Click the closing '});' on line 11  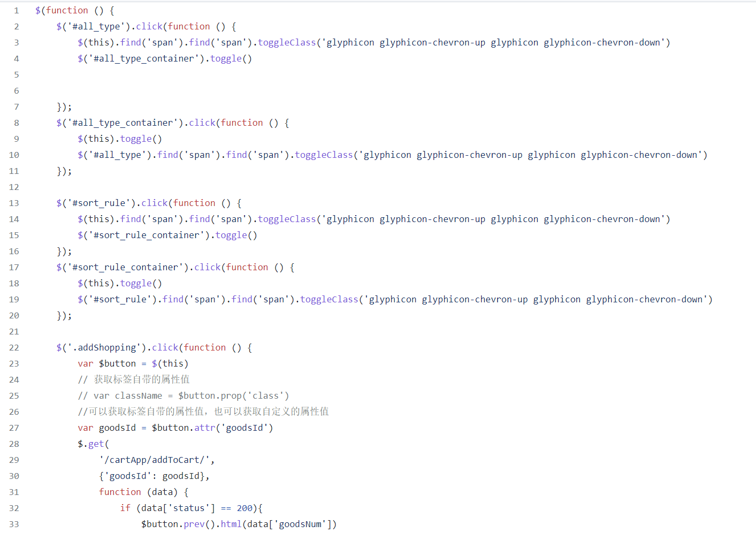(x=64, y=171)
